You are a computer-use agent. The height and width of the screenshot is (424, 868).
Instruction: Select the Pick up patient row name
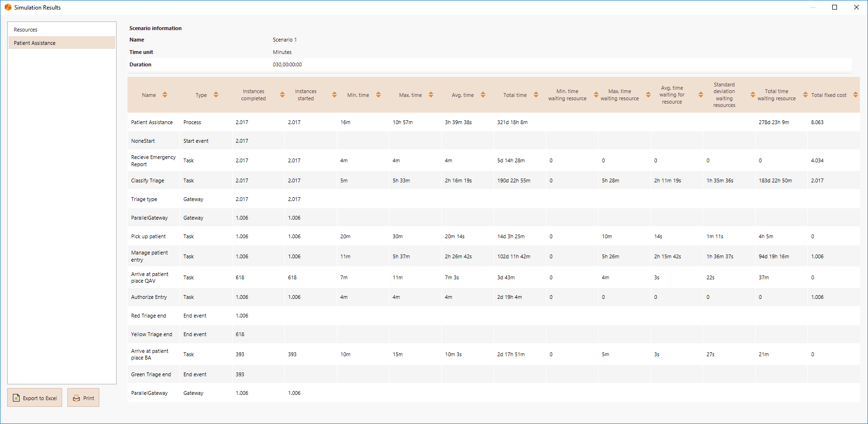point(148,236)
